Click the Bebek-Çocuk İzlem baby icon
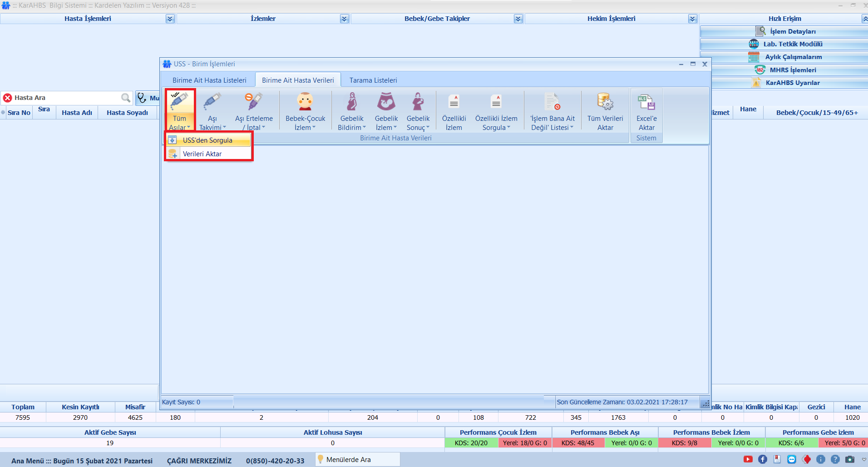 pos(305,102)
